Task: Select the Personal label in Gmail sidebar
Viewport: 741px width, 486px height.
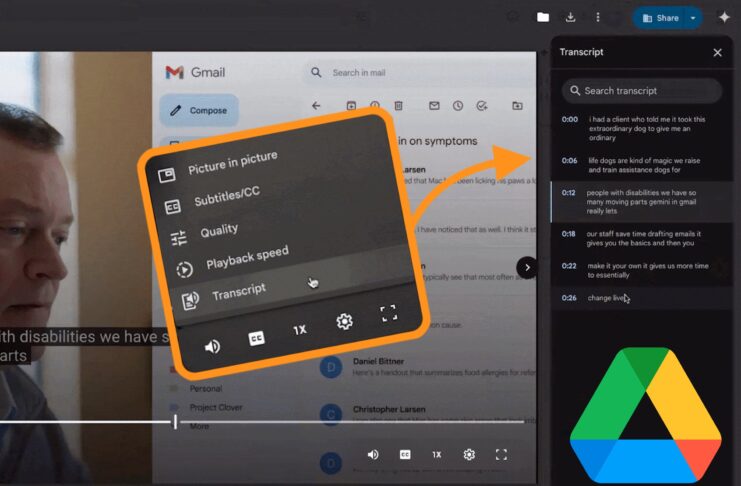Action: 206,389
